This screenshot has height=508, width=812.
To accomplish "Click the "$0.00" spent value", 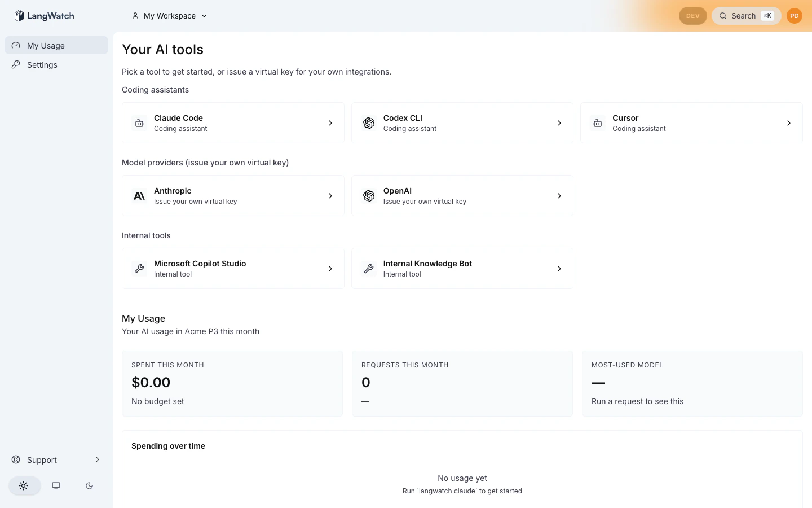I will pos(151,382).
